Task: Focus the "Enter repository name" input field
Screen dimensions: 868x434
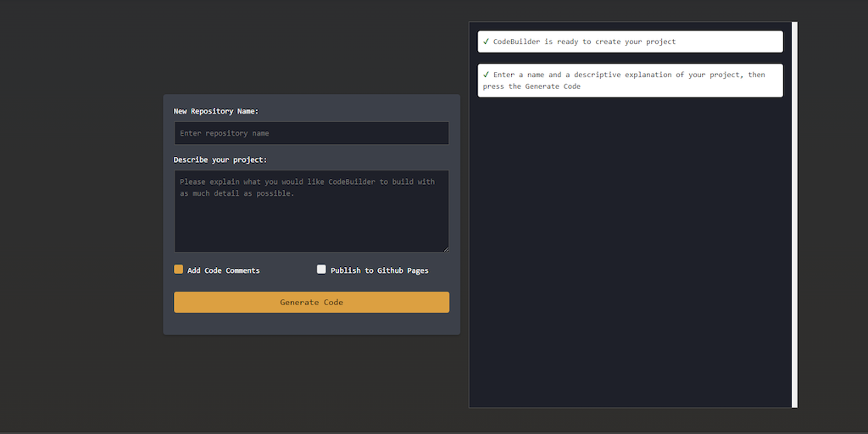Action: click(311, 133)
